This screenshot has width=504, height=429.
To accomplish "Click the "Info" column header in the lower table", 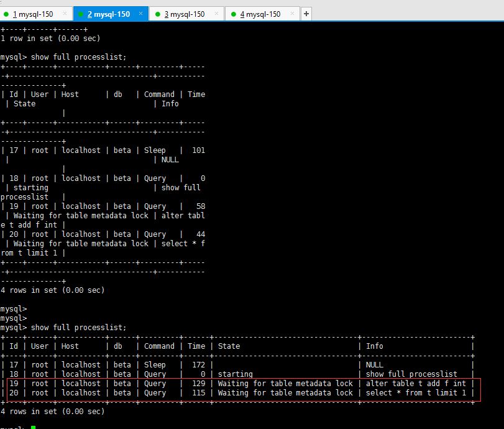I will click(375, 346).
